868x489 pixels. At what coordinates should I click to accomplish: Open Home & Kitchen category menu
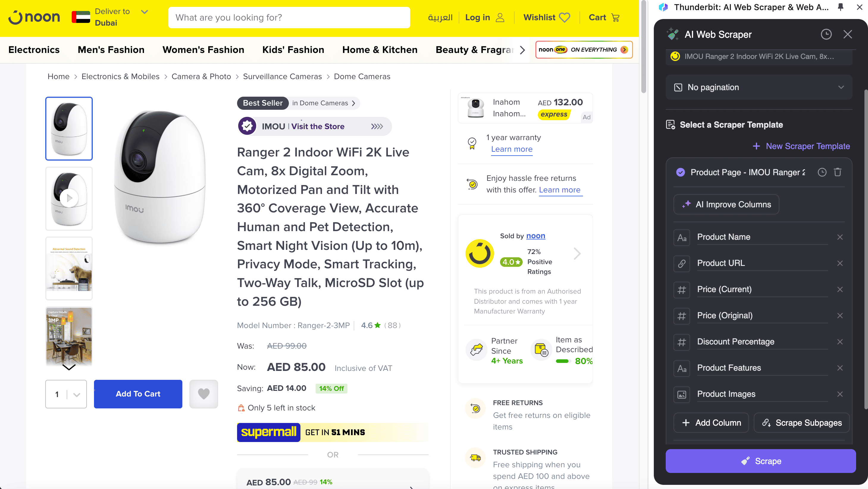click(380, 50)
